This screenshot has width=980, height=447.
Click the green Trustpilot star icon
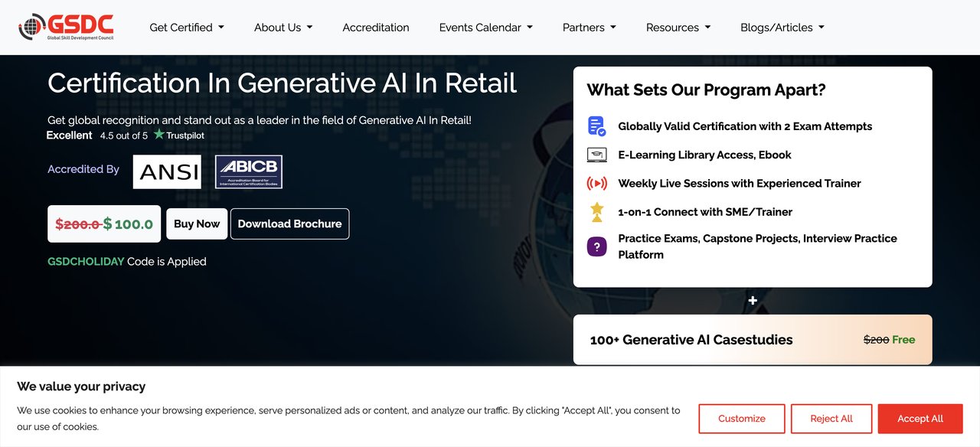pyautogui.click(x=159, y=135)
